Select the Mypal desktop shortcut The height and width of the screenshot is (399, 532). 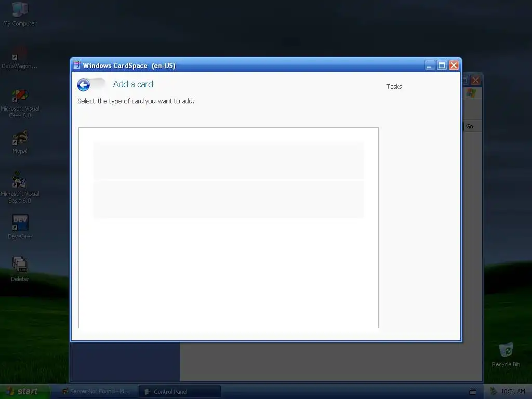click(20, 142)
